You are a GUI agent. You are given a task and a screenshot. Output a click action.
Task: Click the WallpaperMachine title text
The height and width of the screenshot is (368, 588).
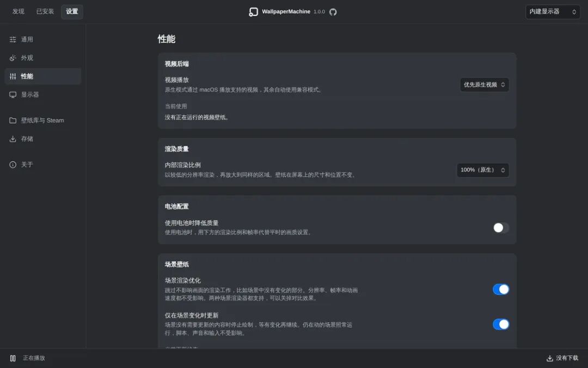click(286, 11)
